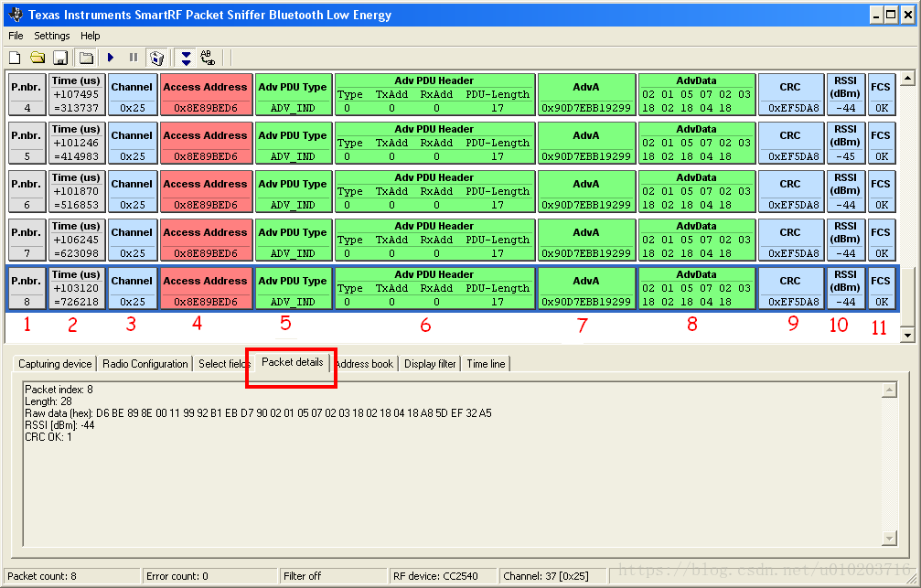Click FCS OK cell in packet 6
Viewport: 921px width, 588px height.
pyautogui.click(x=881, y=191)
